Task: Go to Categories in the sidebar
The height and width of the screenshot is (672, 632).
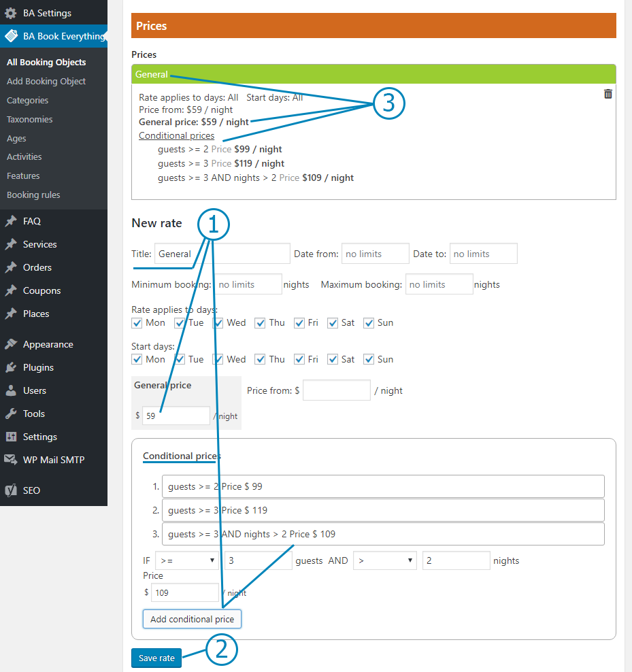Action: click(27, 100)
